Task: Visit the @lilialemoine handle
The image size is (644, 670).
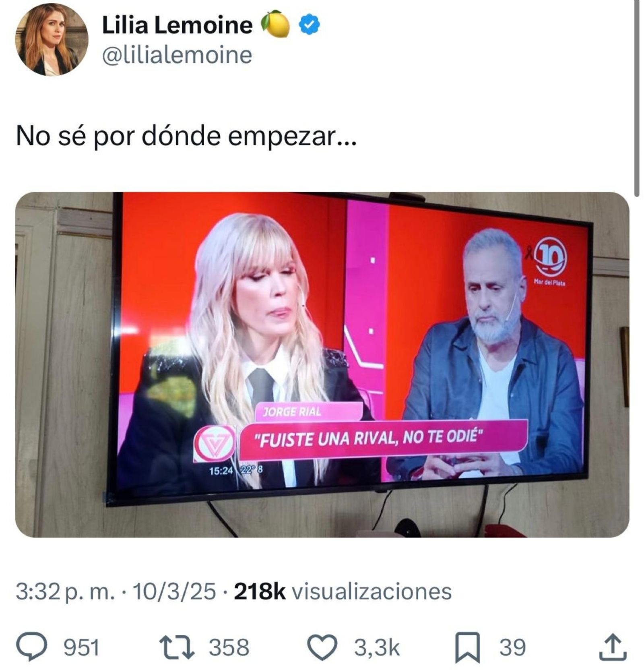Action: click(177, 55)
